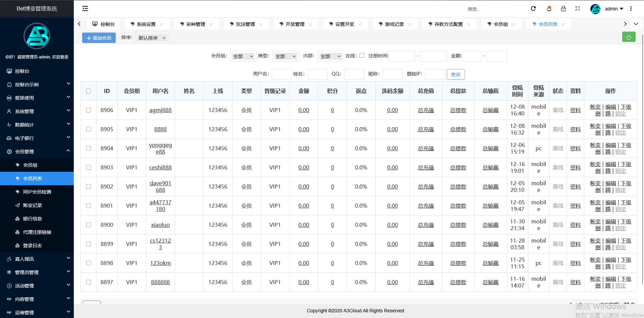
Task: Open the 内部 filter dropdown
Action: point(330,56)
